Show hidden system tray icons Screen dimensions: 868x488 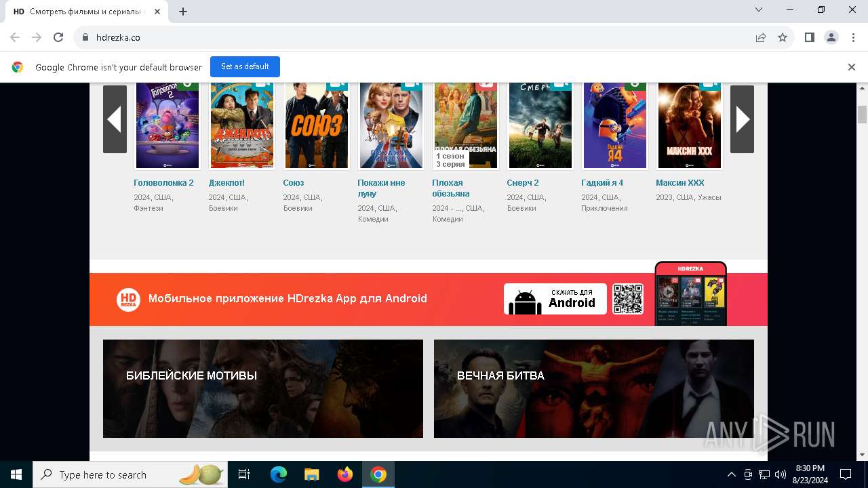pyautogui.click(x=731, y=474)
